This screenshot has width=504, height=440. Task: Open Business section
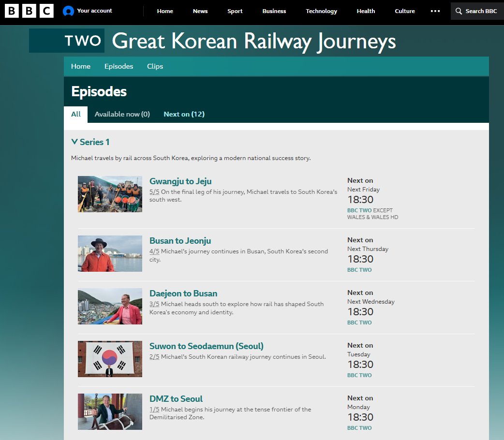coord(274,11)
